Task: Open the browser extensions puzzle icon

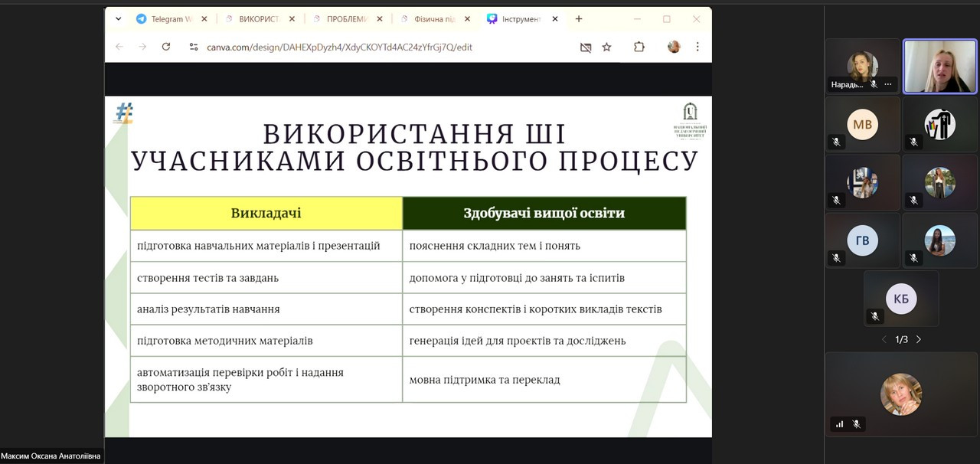Action: click(x=639, y=47)
